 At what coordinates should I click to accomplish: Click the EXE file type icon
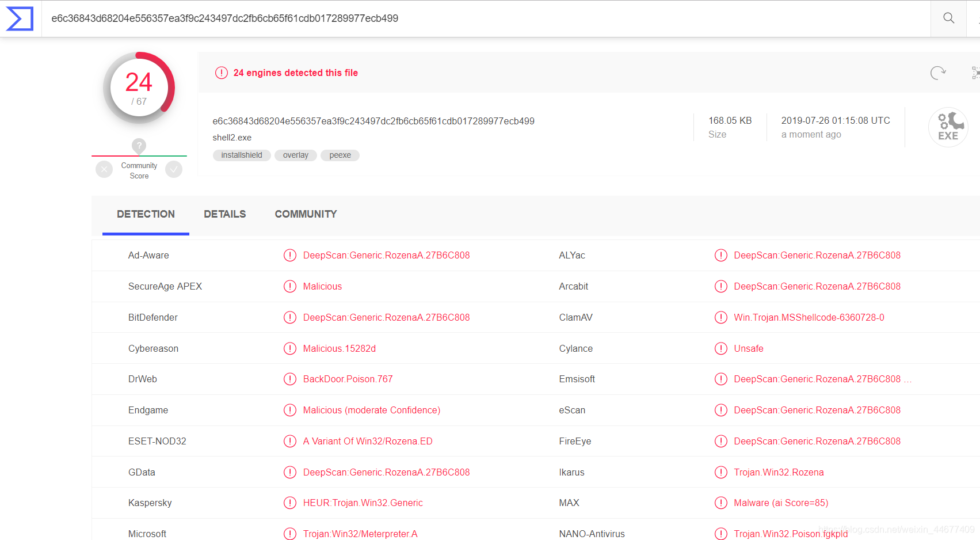[948, 127]
